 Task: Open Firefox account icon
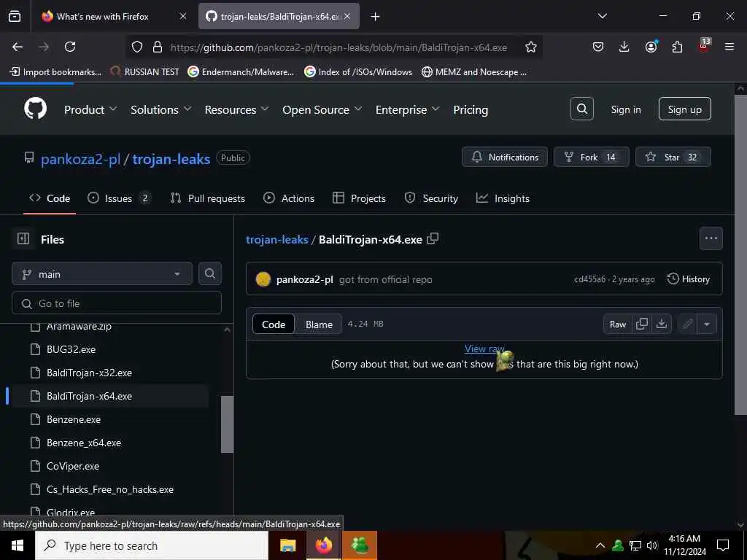651,47
